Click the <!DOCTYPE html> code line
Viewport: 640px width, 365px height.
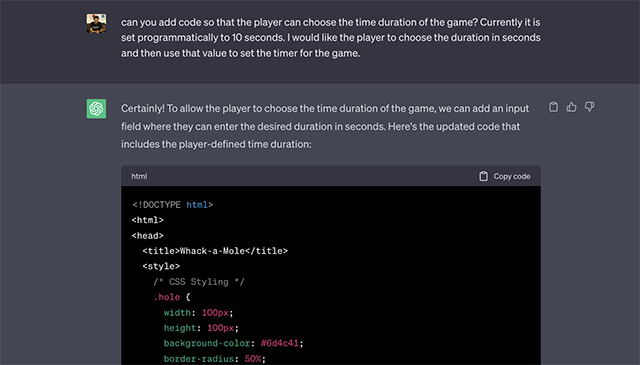pyautogui.click(x=172, y=205)
